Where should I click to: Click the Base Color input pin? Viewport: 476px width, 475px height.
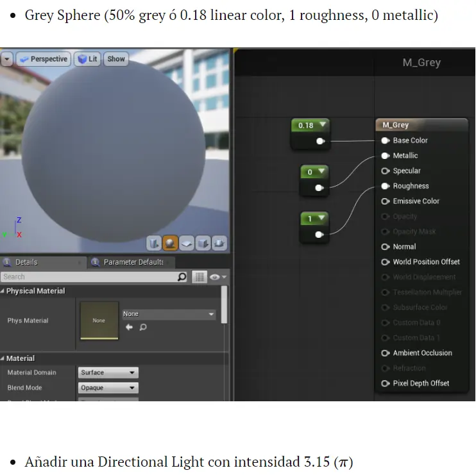[x=386, y=140]
